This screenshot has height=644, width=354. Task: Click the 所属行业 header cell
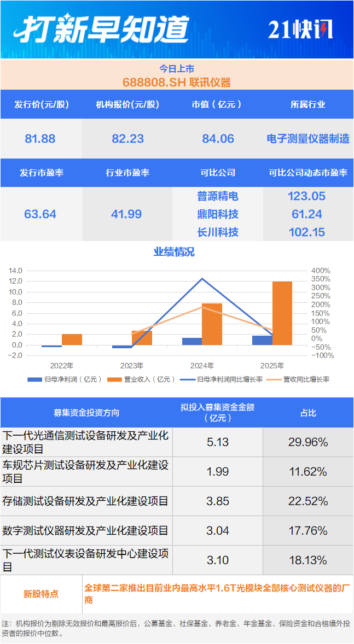(308, 104)
